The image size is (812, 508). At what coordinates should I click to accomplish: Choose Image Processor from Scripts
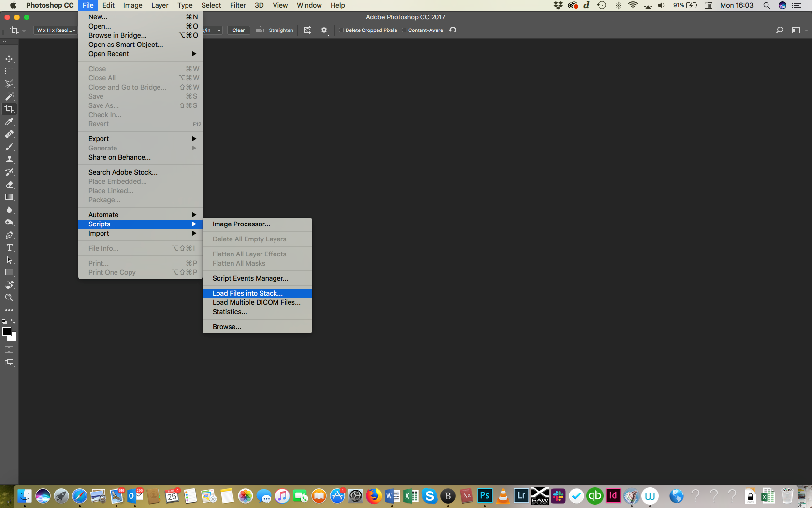click(x=257, y=224)
